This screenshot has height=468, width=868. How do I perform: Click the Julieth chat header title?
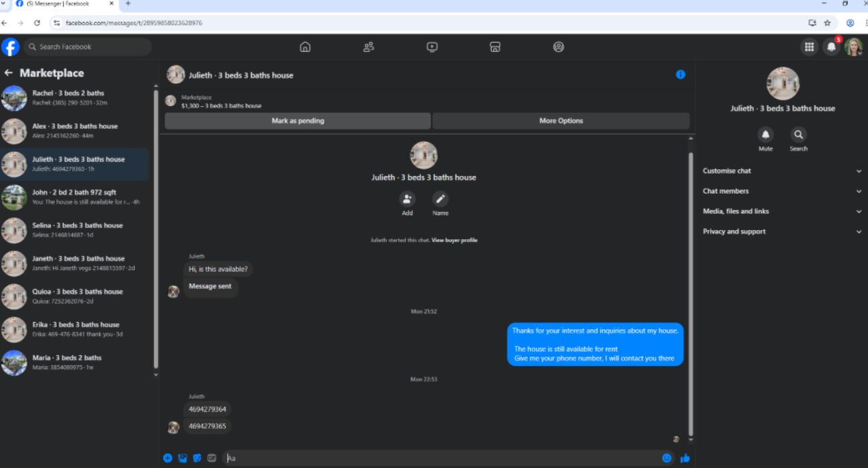click(x=241, y=75)
